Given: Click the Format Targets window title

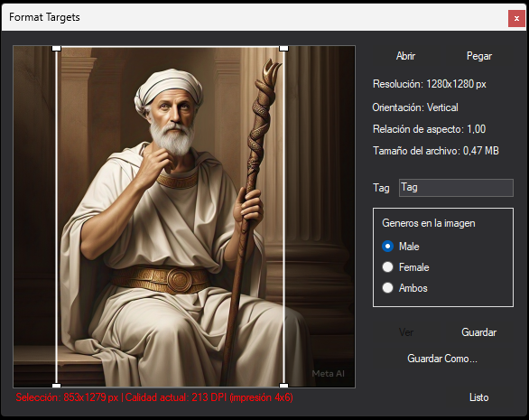Looking at the screenshot, I should [x=44, y=17].
